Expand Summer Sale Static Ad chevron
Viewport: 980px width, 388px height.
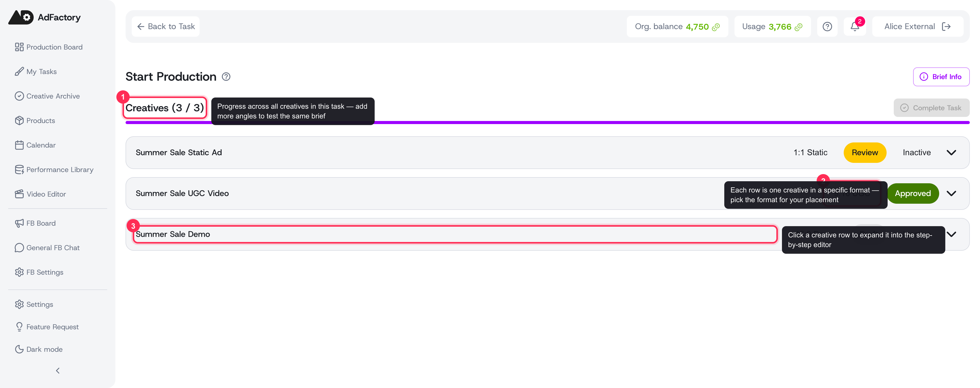click(951, 153)
